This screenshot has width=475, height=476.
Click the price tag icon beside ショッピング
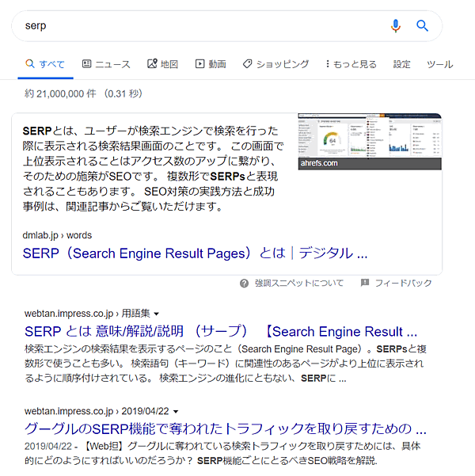tap(247, 63)
